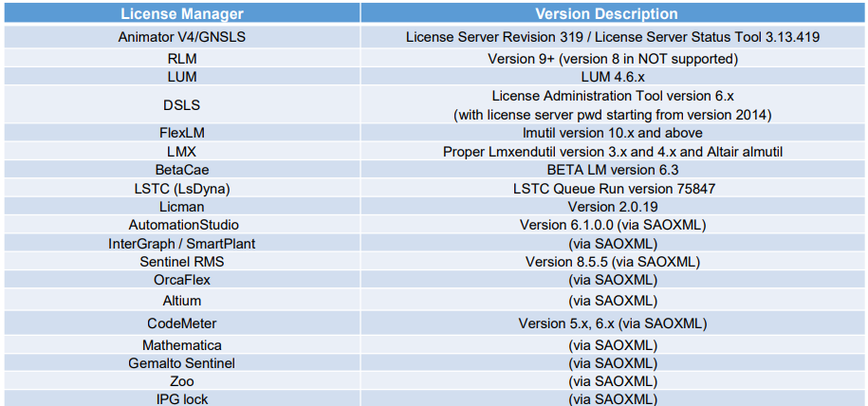This screenshot has height=406, width=868.
Task: Select the 'LMX' license manager cell
Action: tap(182, 152)
